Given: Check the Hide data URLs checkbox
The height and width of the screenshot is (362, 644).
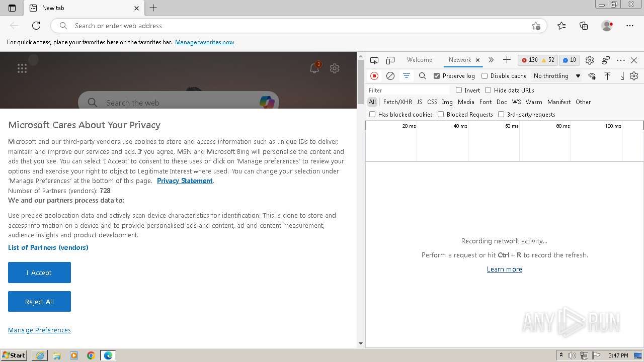Looking at the screenshot, I should point(488,90).
